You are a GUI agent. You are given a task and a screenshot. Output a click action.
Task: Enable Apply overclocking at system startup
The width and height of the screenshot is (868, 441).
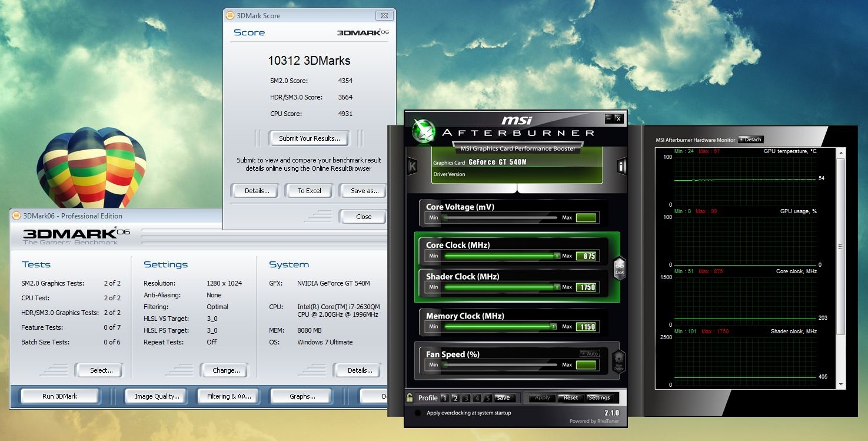click(x=418, y=413)
